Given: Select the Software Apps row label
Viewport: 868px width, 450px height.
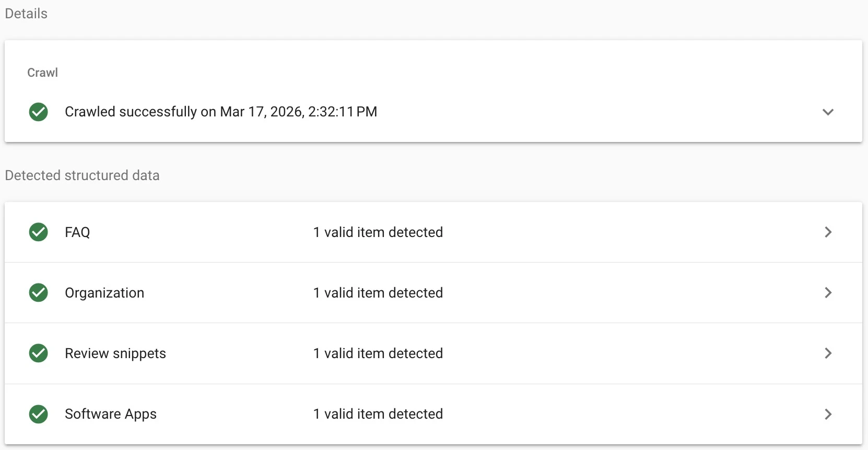Looking at the screenshot, I should (111, 414).
